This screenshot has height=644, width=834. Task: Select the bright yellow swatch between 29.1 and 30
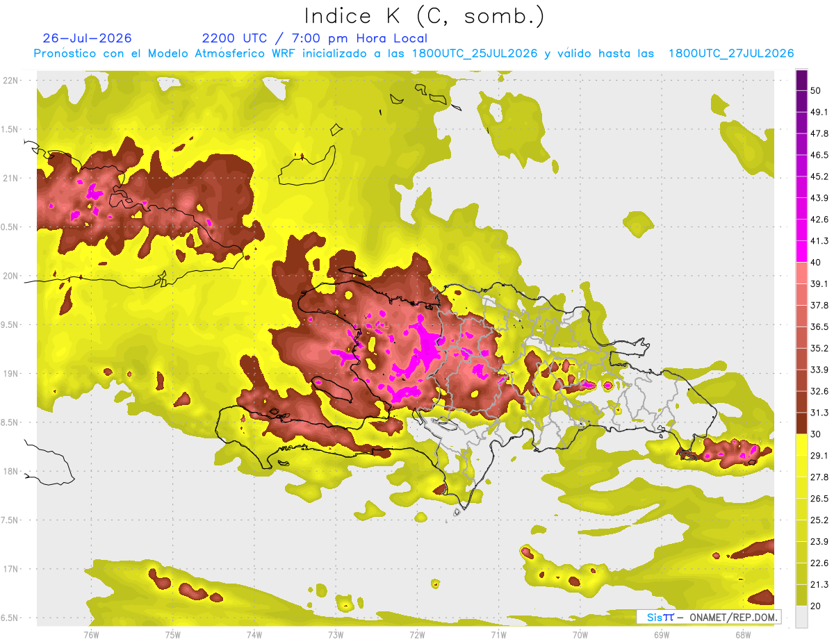[802, 445]
